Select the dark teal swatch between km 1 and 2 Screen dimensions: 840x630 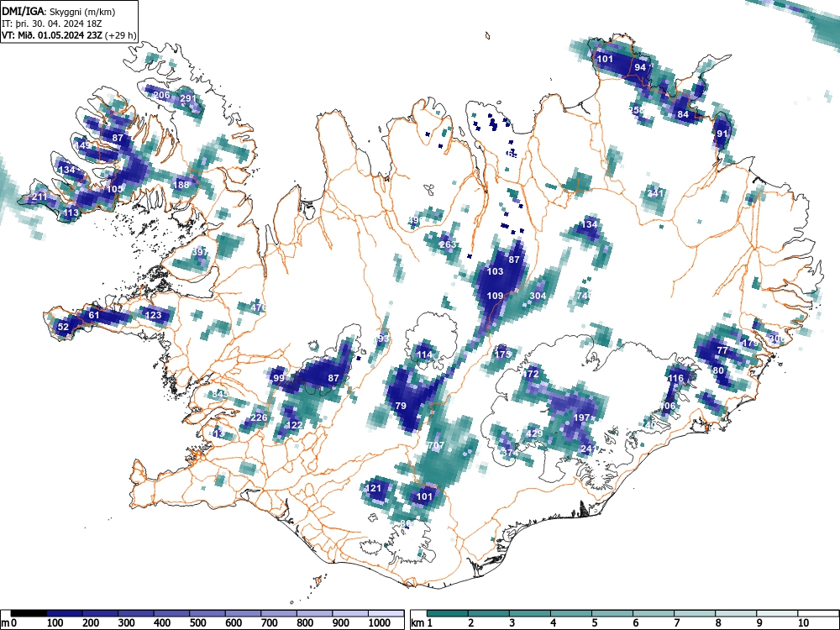pyautogui.click(x=447, y=613)
